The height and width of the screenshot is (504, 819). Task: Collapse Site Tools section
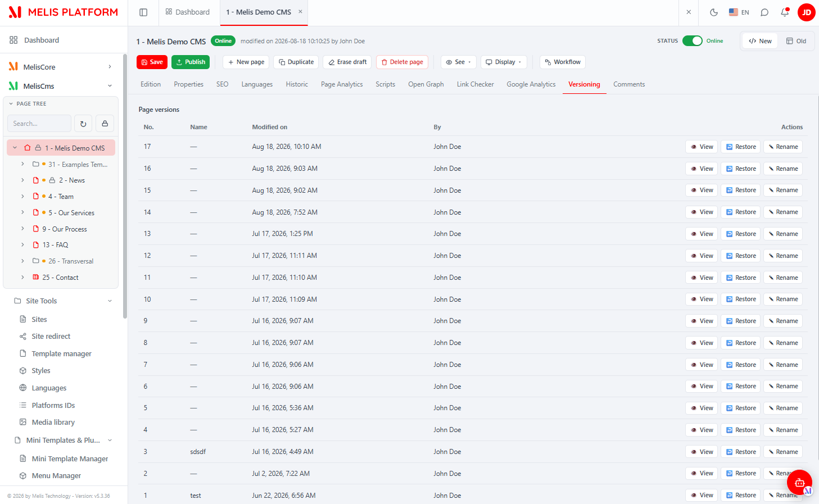coord(110,301)
